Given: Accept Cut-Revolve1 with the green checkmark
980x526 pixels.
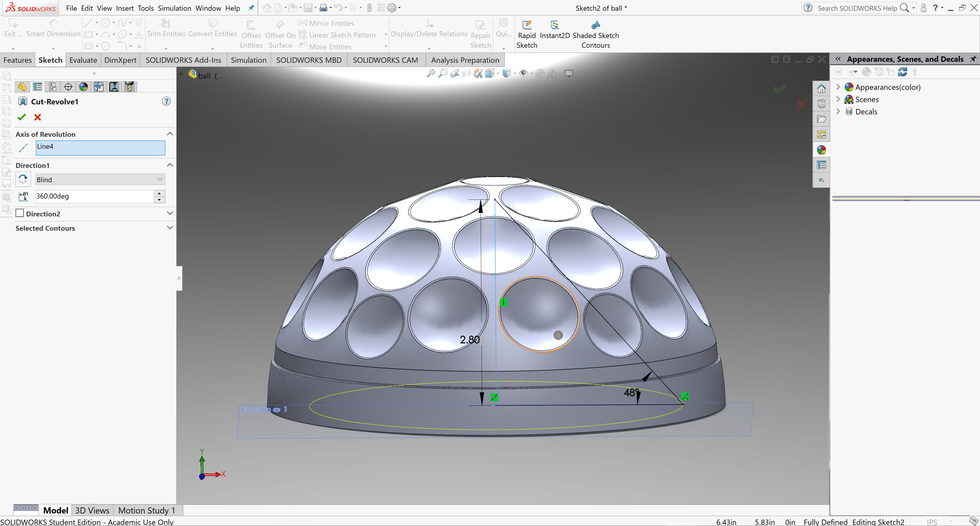Looking at the screenshot, I should click(22, 117).
